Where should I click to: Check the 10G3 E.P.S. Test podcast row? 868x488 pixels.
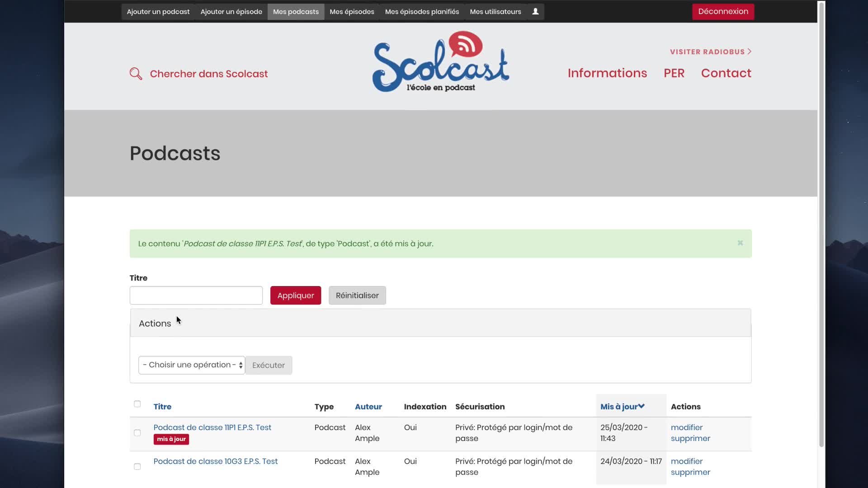point(137,467)
